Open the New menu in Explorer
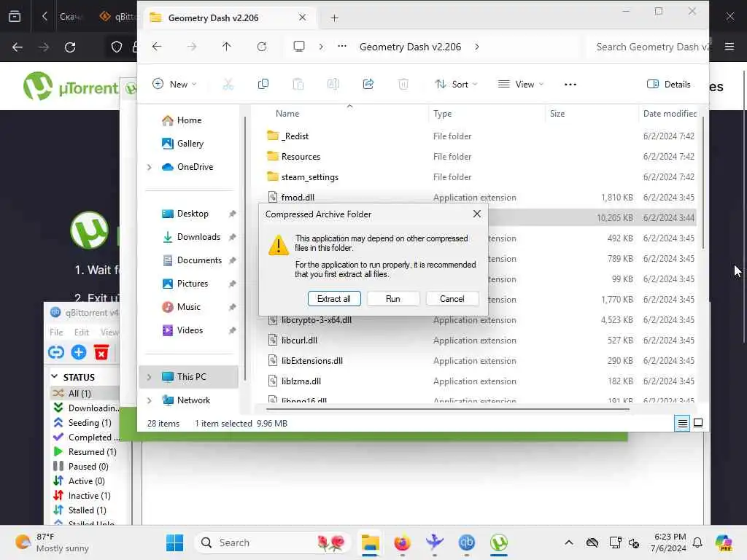 [x=174, y=85]
